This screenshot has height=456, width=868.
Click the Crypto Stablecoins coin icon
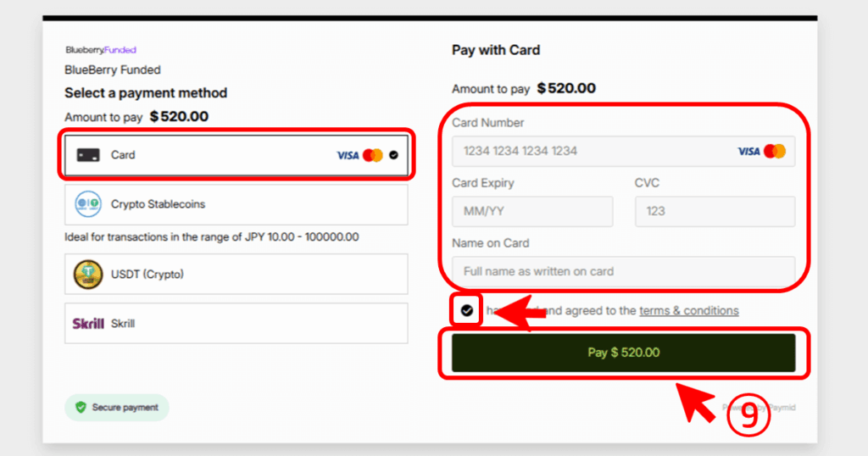click(88, 204)
